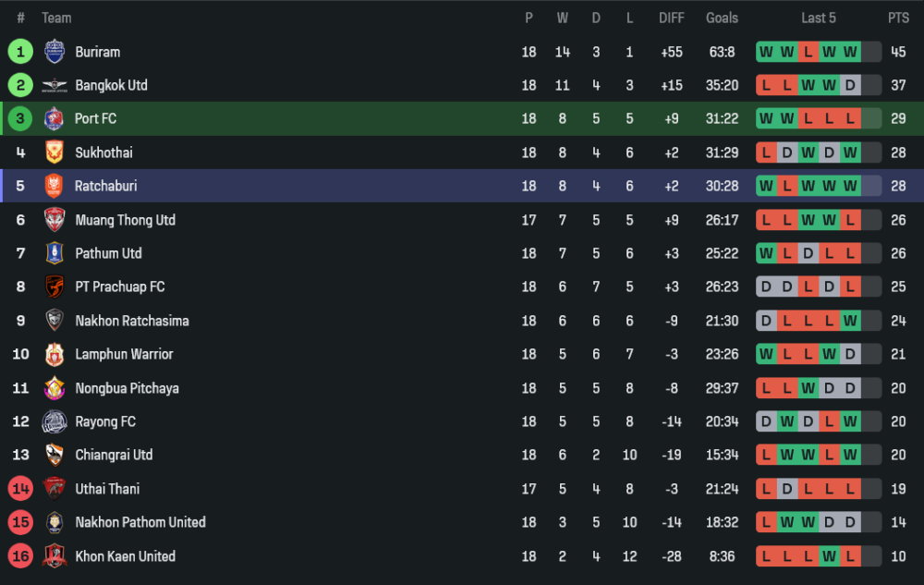Open the Nakhon Ratchasima team link
The image size is (924, 585).
click(x=131, y=321)
